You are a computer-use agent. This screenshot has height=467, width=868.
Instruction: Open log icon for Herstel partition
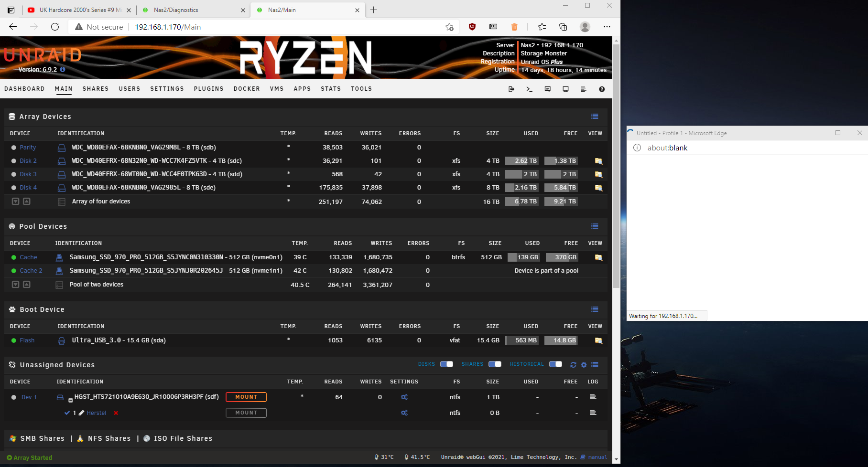pyautogui.click(x=593, y=413)
